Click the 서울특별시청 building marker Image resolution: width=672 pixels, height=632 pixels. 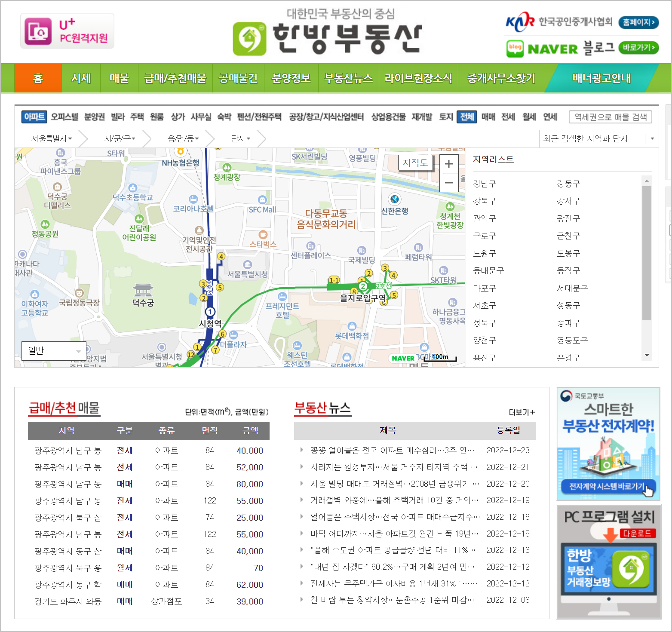coord(247,264)
